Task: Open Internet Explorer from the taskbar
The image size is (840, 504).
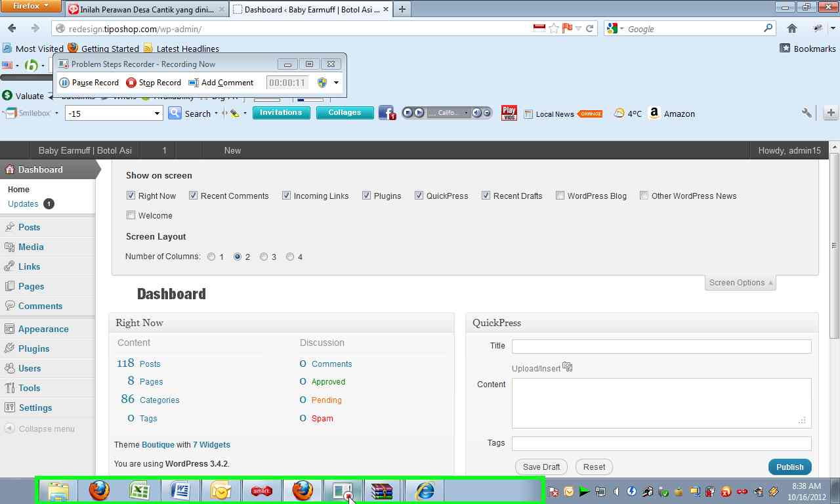Action: click(425, 490)
